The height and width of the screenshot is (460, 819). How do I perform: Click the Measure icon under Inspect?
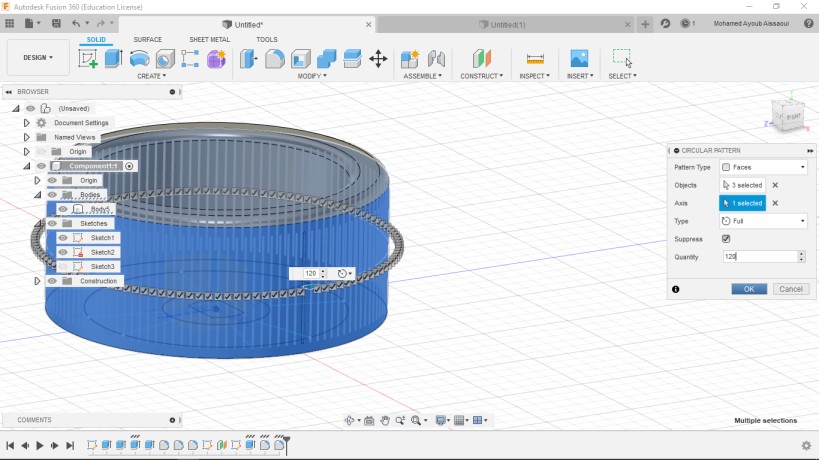coord(535,59)
